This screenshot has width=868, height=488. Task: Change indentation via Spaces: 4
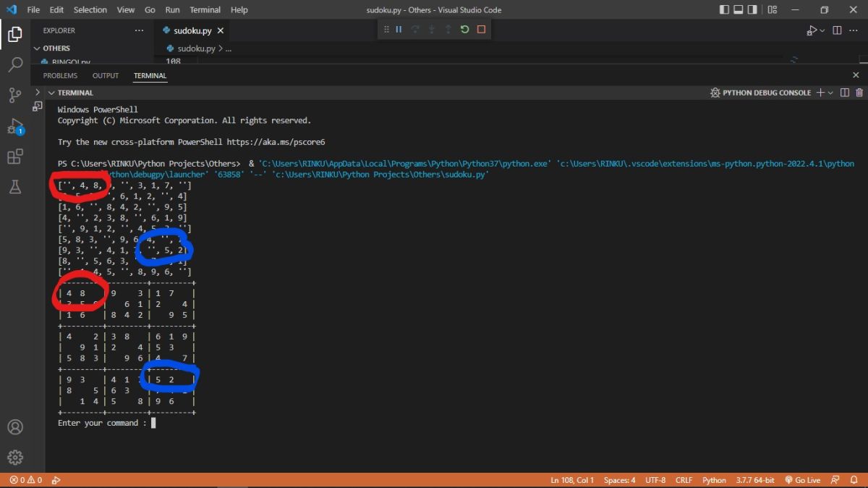point(620,480)
